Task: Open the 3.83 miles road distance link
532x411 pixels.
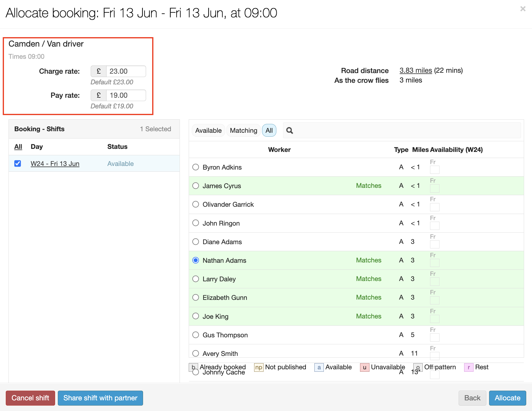Action: pos(415,70)
